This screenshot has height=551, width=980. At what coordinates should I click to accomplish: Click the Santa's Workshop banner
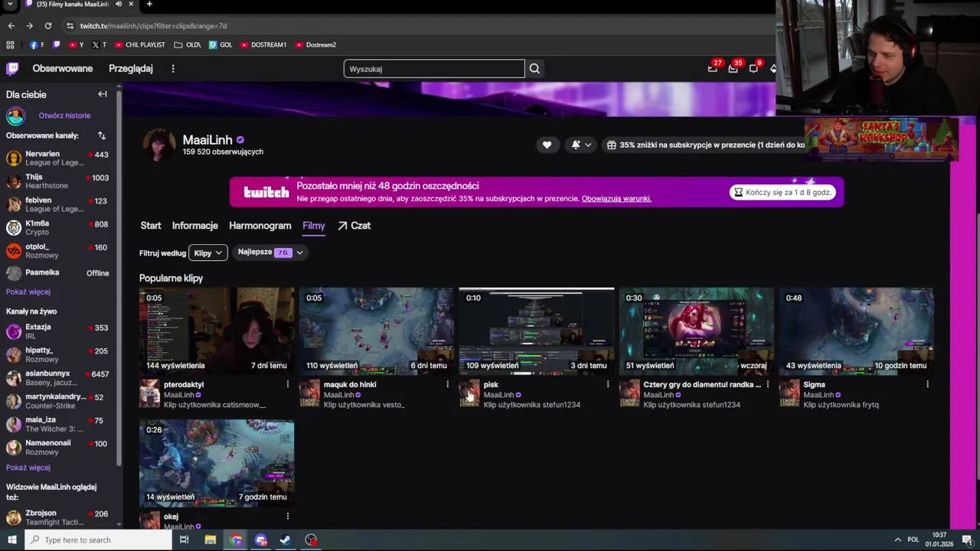click(x=881, y=139)
